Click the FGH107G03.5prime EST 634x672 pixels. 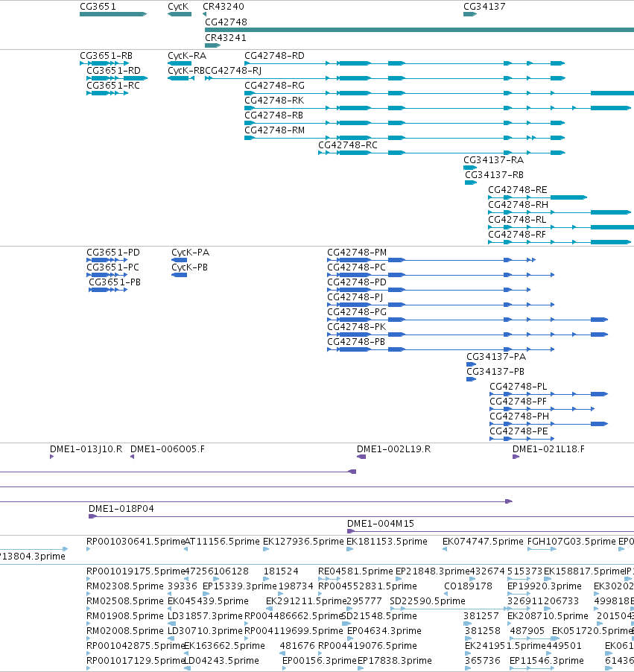pos(541,549)
